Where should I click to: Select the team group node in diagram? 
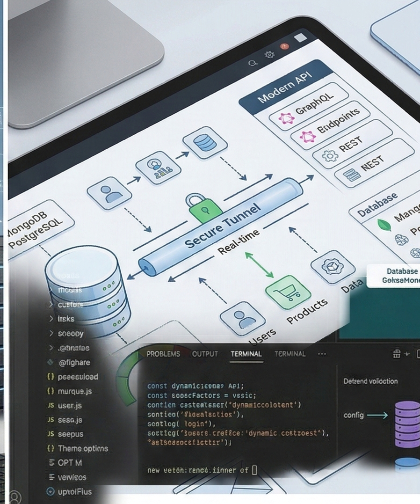[x=158, y=168]
